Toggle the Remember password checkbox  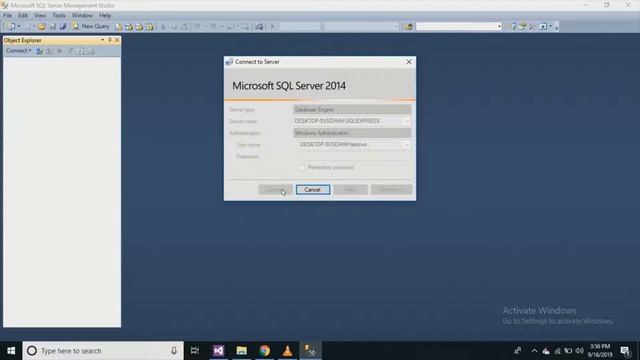pos(302,167)
